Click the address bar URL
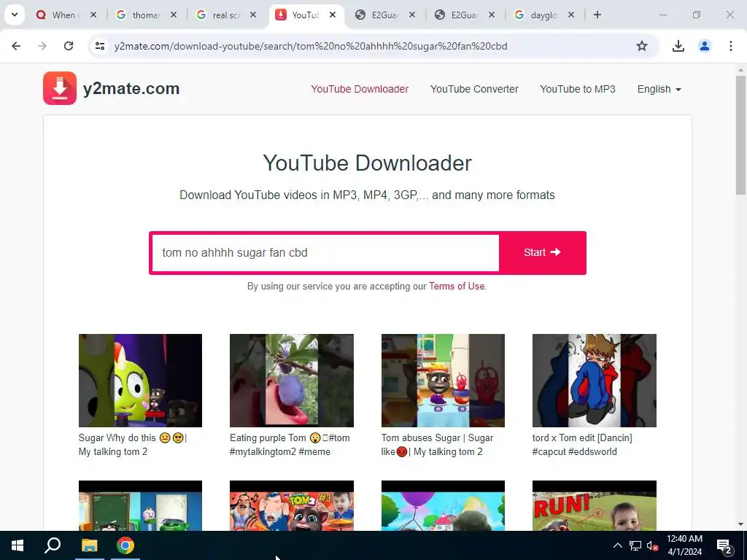The image size is (747, 560). 311,46
